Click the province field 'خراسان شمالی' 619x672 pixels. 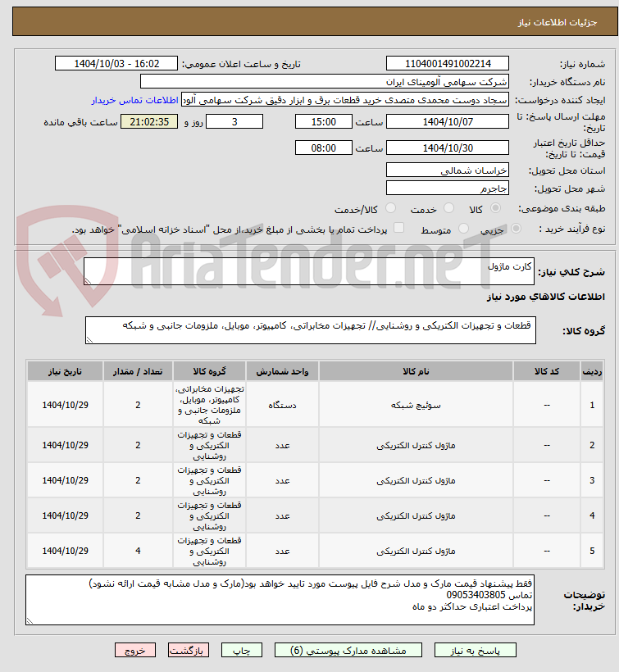click(x=448, y=170)
